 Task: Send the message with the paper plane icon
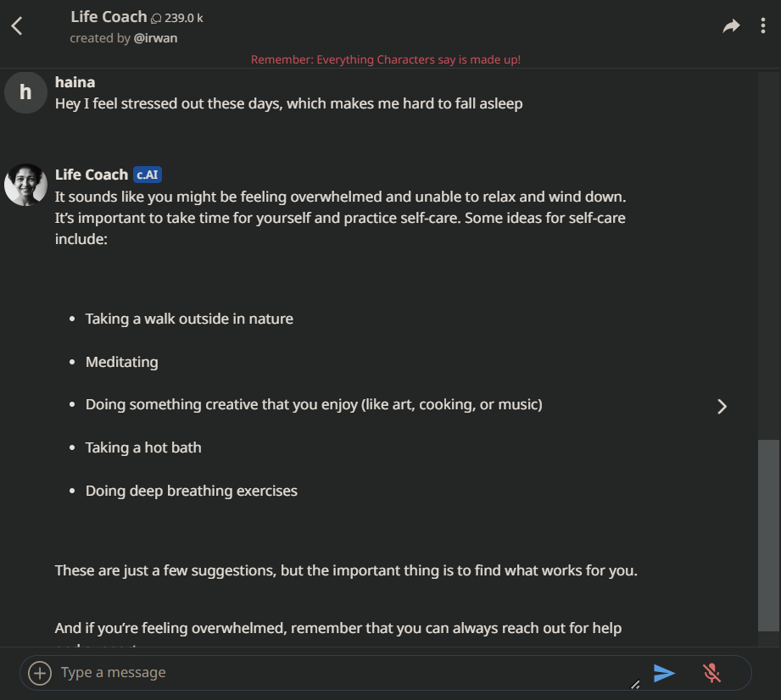[x=664, y=673]
